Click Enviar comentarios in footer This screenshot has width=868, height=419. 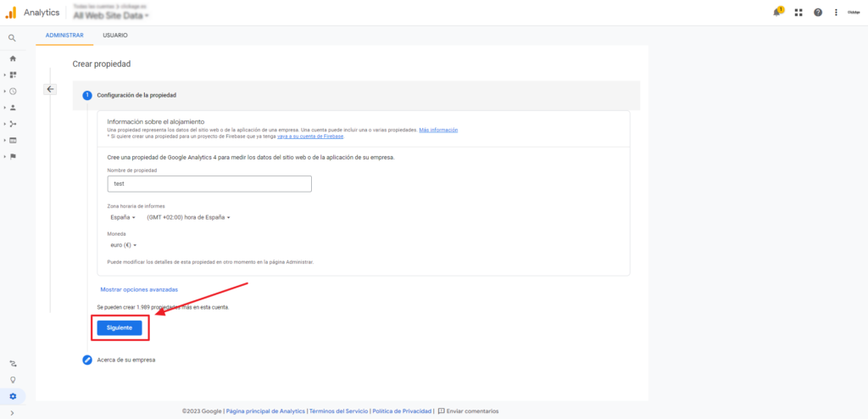pyautogui.click(x=468, y=411)
